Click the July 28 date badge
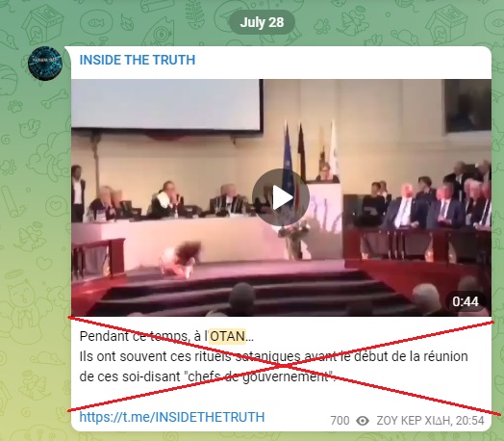 [x=262, y=22]
